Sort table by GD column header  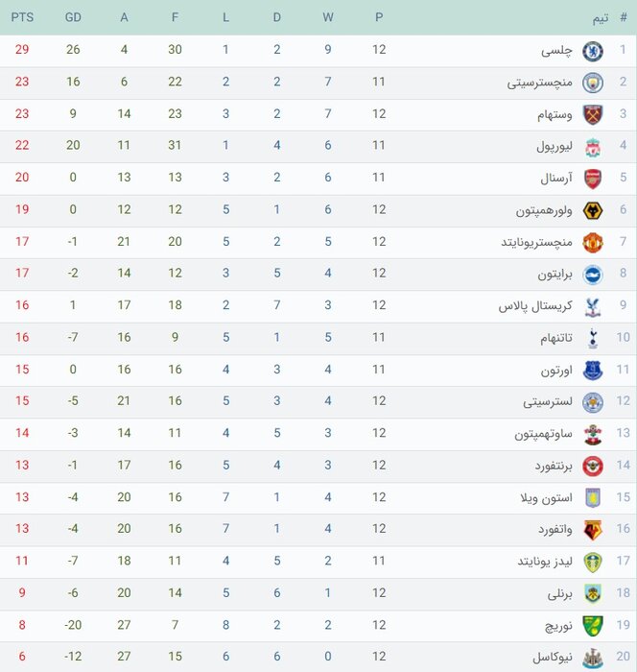[74, 18]
